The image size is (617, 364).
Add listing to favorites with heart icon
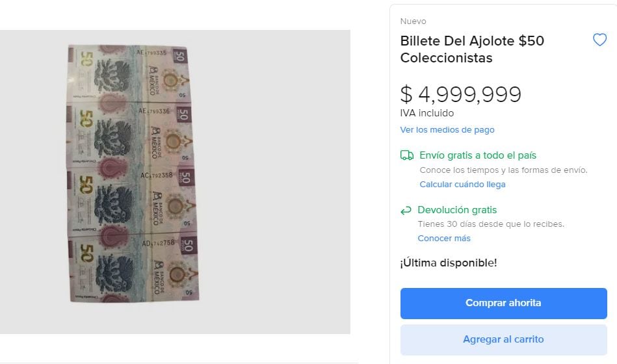[x=599, y=40]
